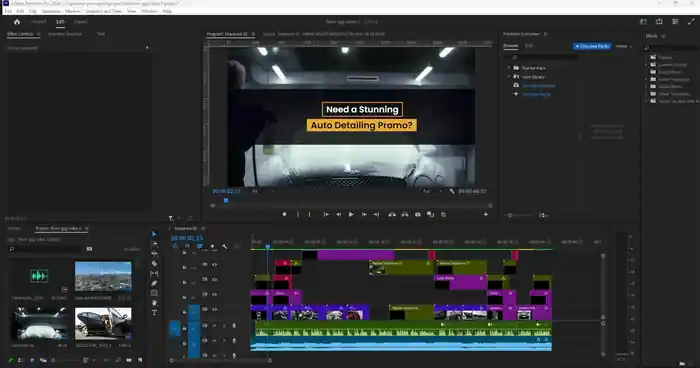Viewport: 700px width, 368px height.
Task: Expand the last Effects folder
Action: click(x=646, y=101)
